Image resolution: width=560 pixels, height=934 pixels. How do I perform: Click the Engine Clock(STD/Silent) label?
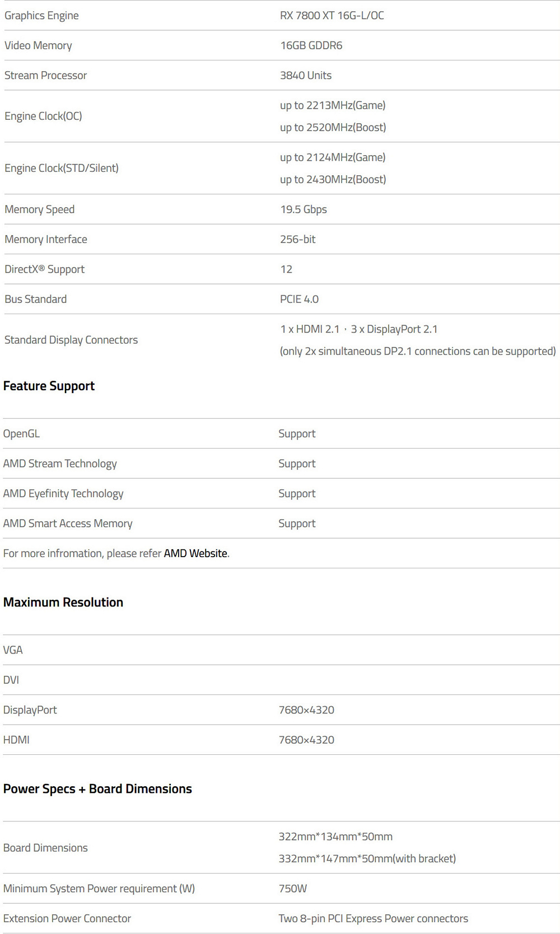tap(62, 168)
